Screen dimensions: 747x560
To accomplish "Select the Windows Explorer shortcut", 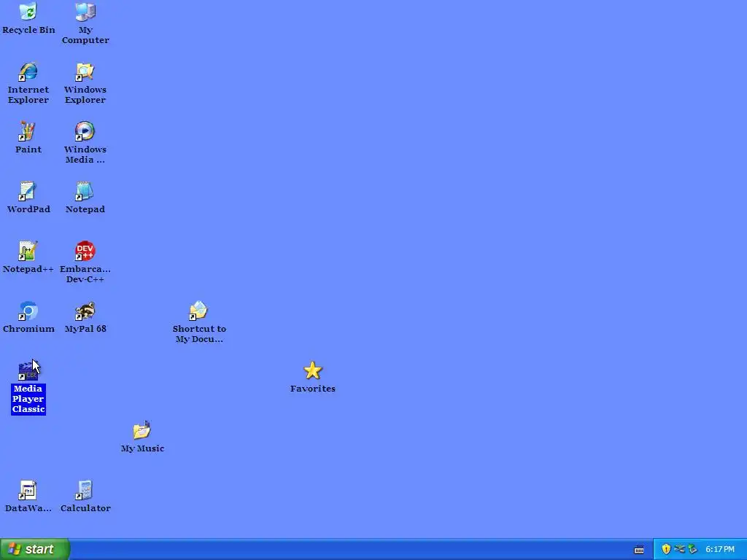I will (85, 72).
